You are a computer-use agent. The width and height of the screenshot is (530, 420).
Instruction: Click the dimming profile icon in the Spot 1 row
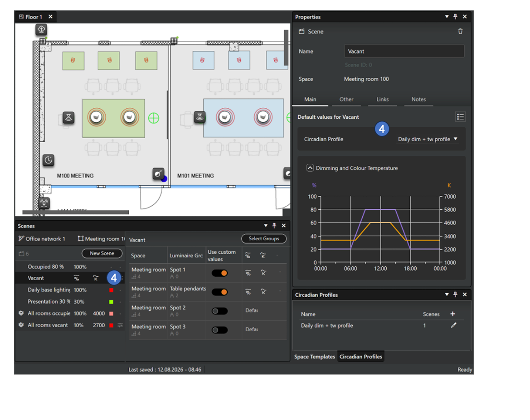[248, 273]
